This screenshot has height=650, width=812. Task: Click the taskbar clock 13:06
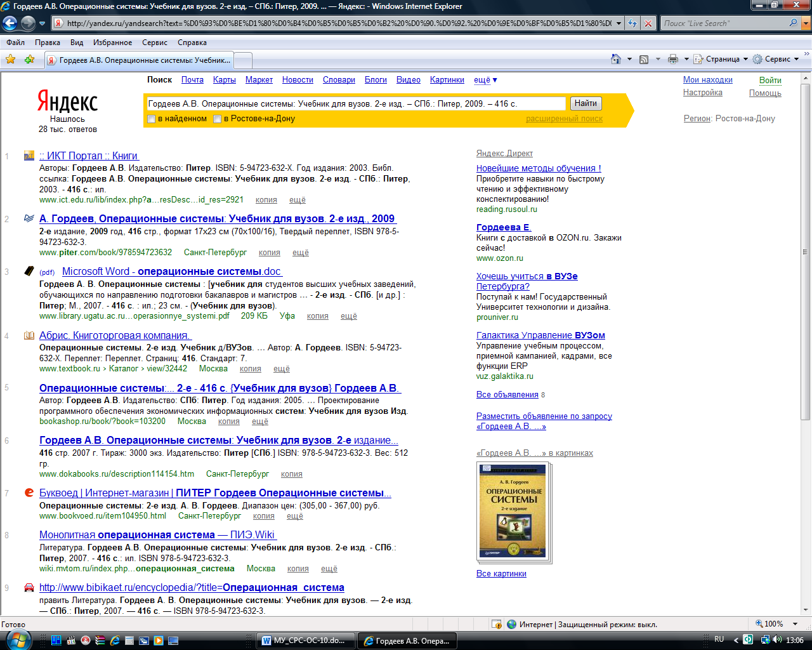tap(795, 640)
